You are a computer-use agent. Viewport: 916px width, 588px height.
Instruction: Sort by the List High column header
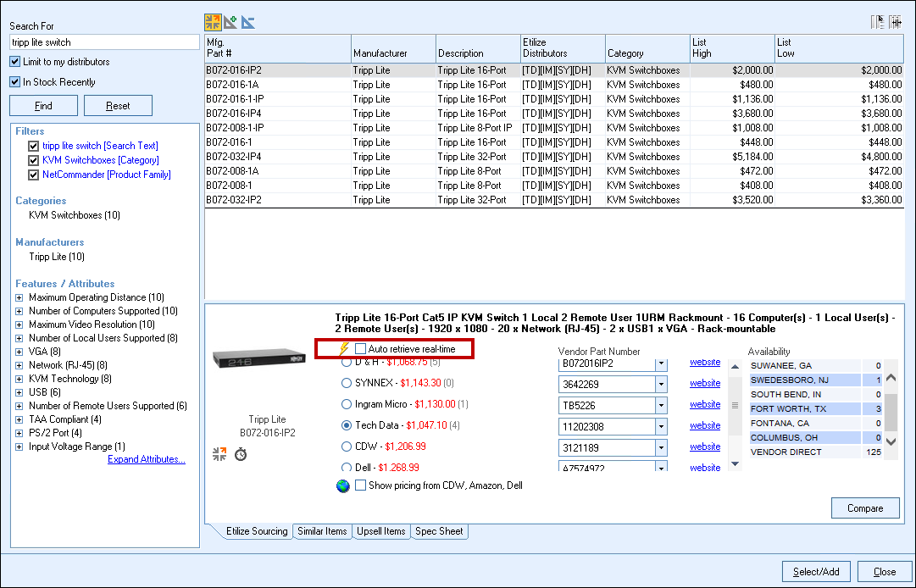732,48
